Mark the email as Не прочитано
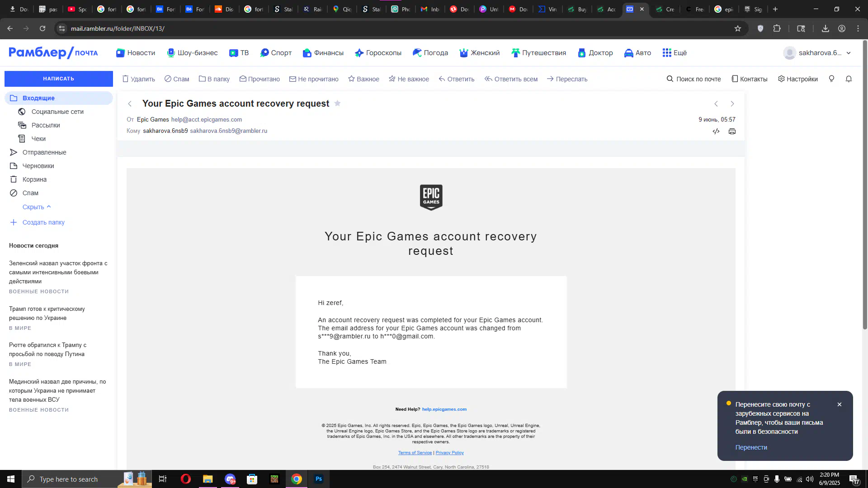 click(x=314, y=79)
